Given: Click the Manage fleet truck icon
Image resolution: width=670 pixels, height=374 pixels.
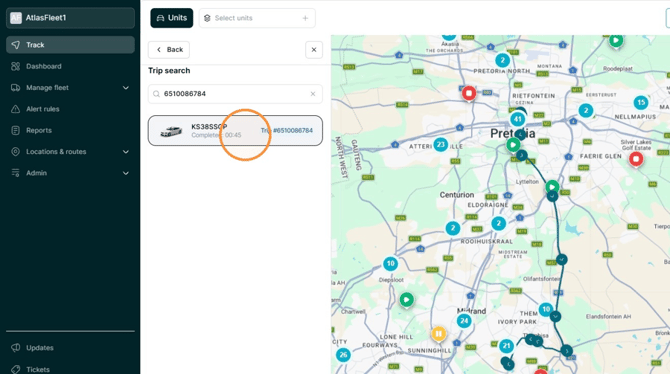Looking at the screenshot, I should (15, 88).
